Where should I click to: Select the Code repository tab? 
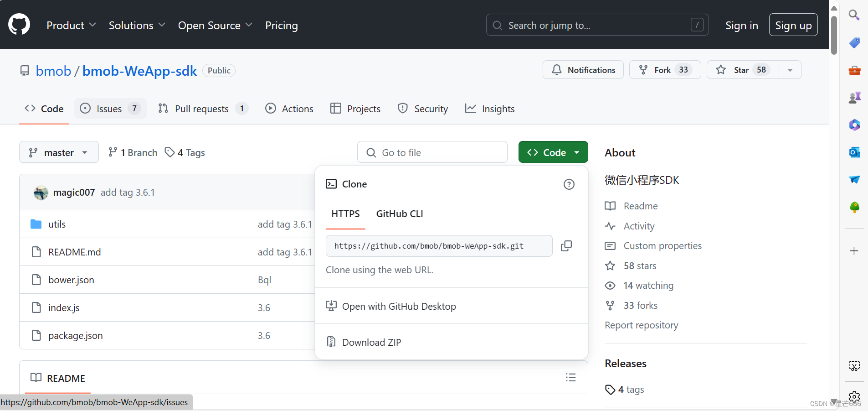[44, 109]
